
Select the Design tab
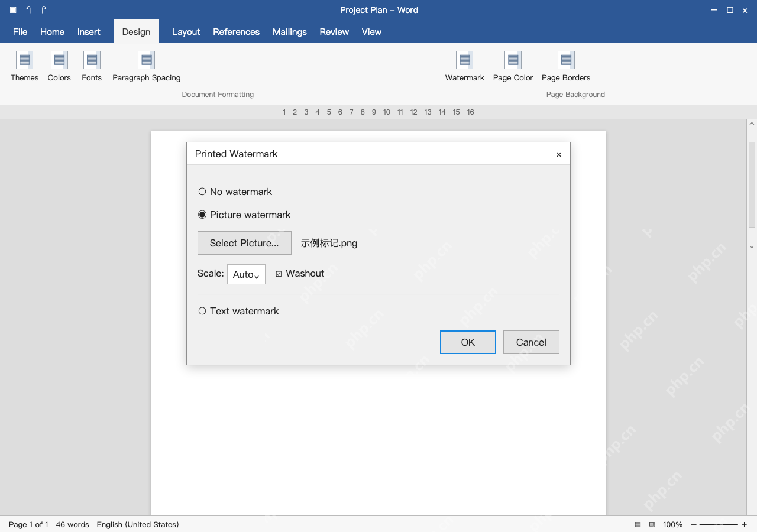pos(136,32)
